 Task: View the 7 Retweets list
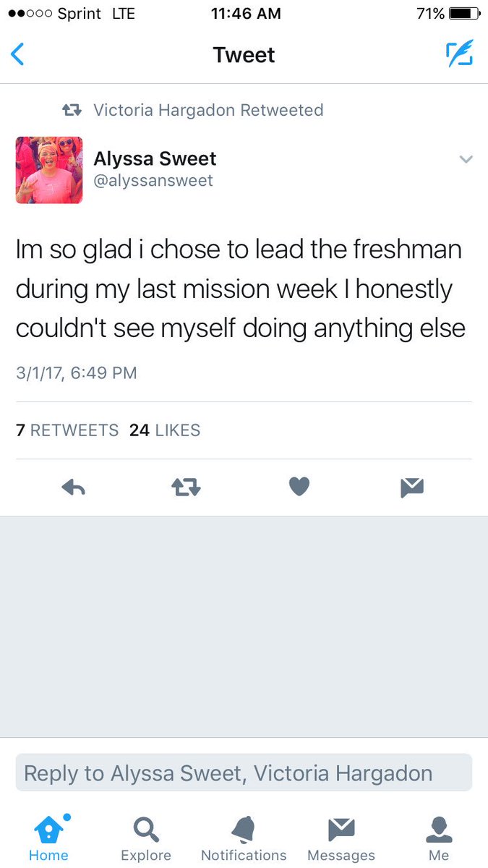[67, 430]
